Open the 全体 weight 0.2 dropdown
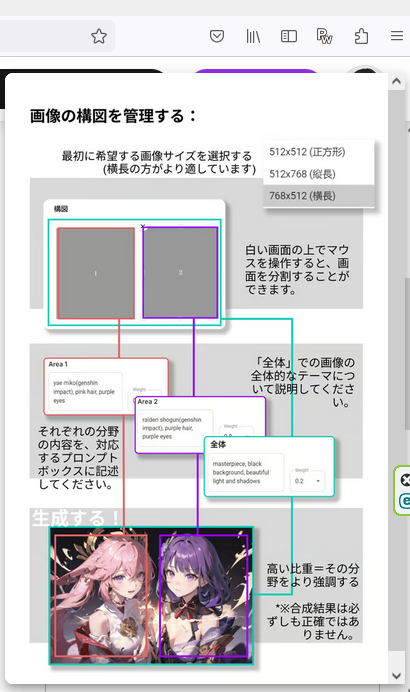The width and height of the screenshot is (410, 692). 308,481
